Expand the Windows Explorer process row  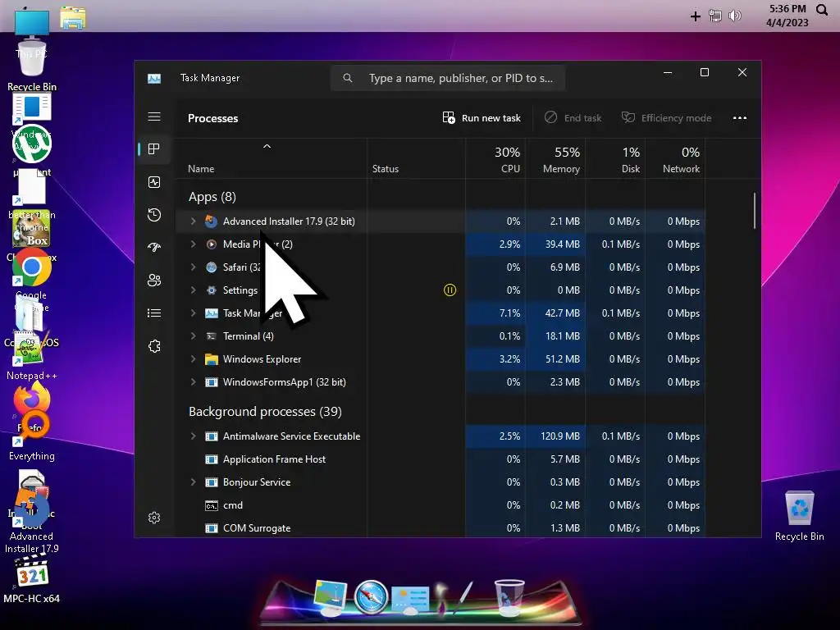point(194,359)
